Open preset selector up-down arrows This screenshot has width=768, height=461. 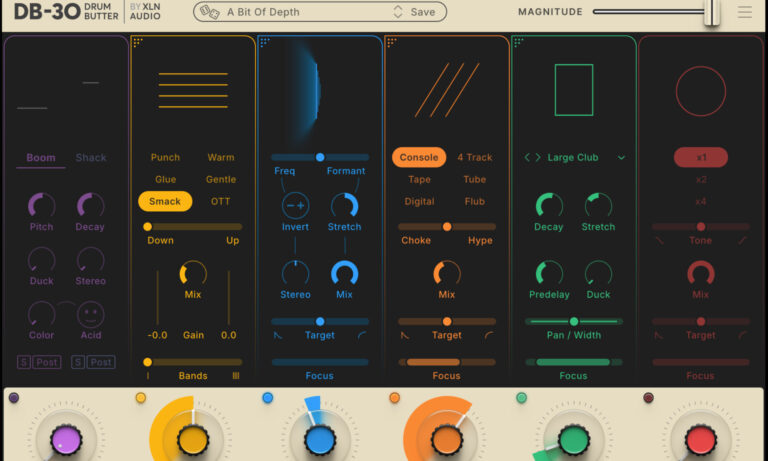point(398,12)
